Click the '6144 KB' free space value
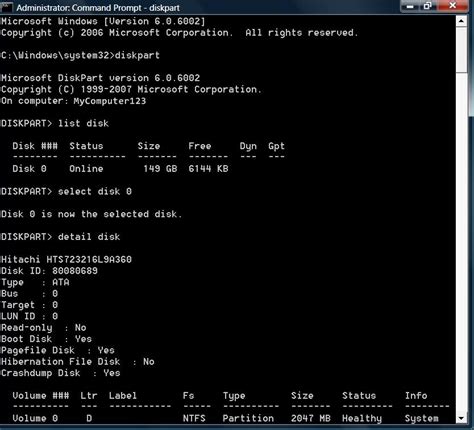This screenshot has width=474, height=430. coord(208,169)
